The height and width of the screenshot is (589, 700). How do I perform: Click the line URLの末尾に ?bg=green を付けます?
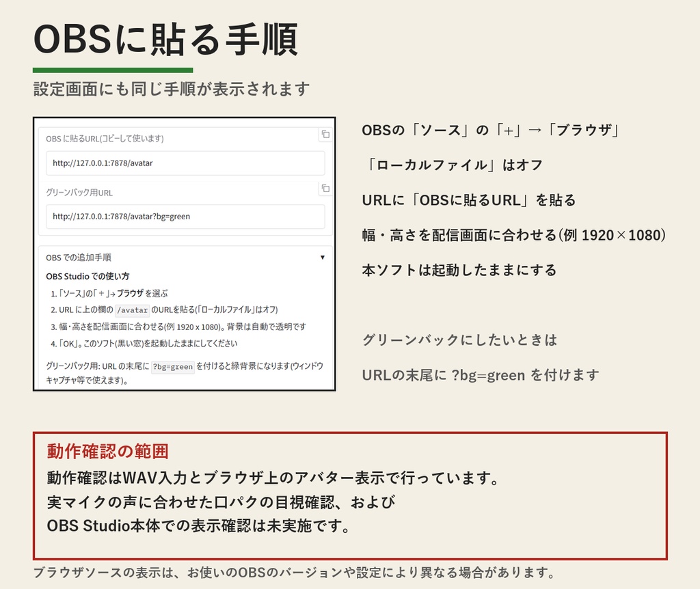click(x=481, y=375)
